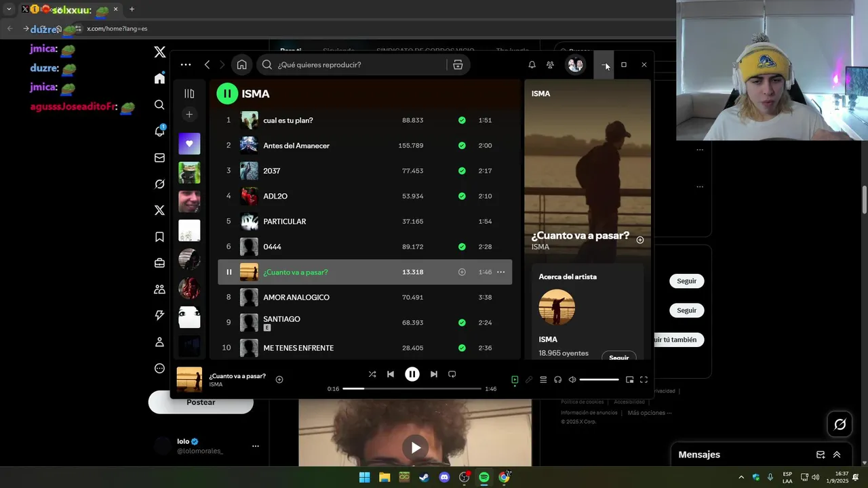Toggle the saved check for SANTIAGO

462,323
